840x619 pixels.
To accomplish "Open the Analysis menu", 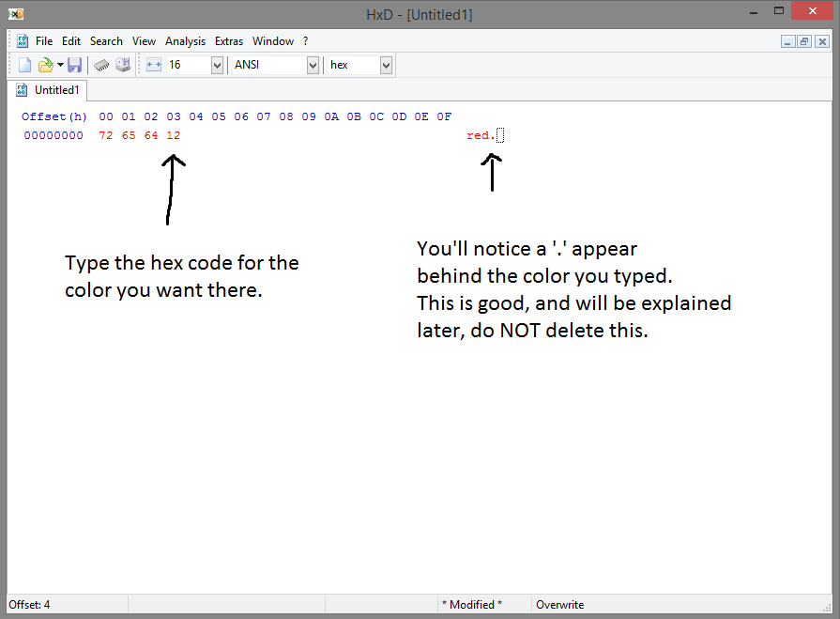I will [185, 41].
